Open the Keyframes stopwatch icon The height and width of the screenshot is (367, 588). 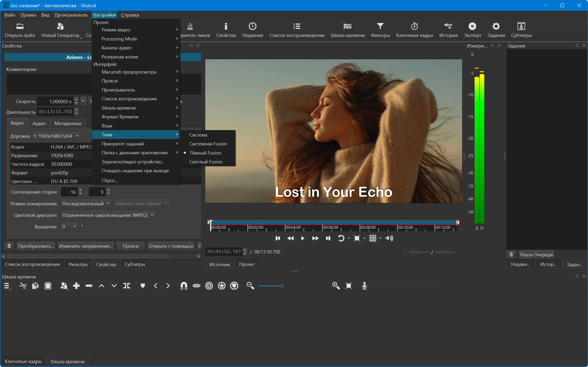(x=414, y=26)
